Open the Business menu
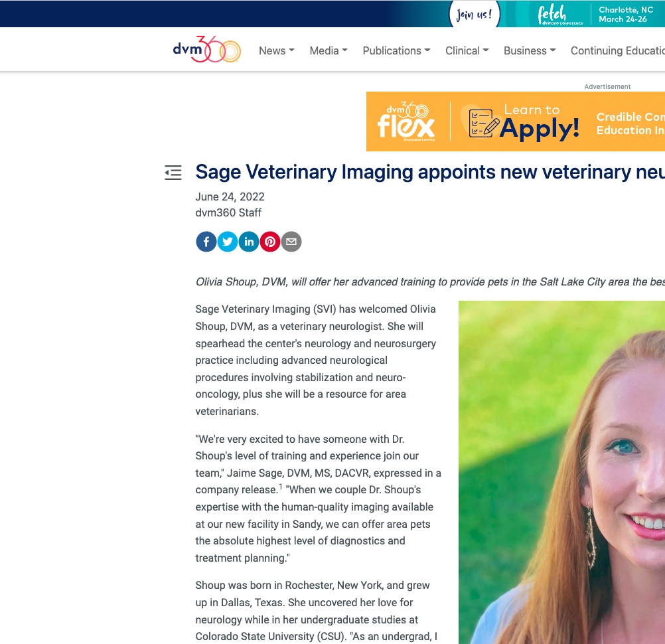The height and width of the screenshot is (644, 665). click(530, 50)
